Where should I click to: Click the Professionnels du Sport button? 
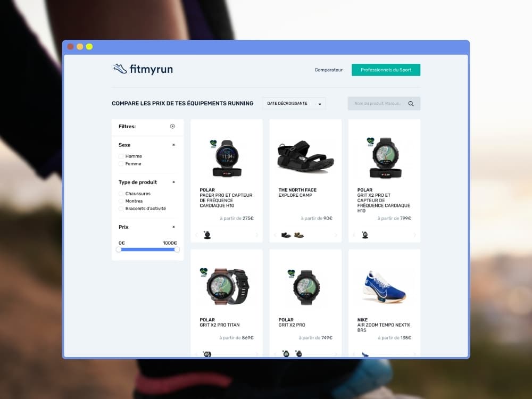[x=386, y=70]
